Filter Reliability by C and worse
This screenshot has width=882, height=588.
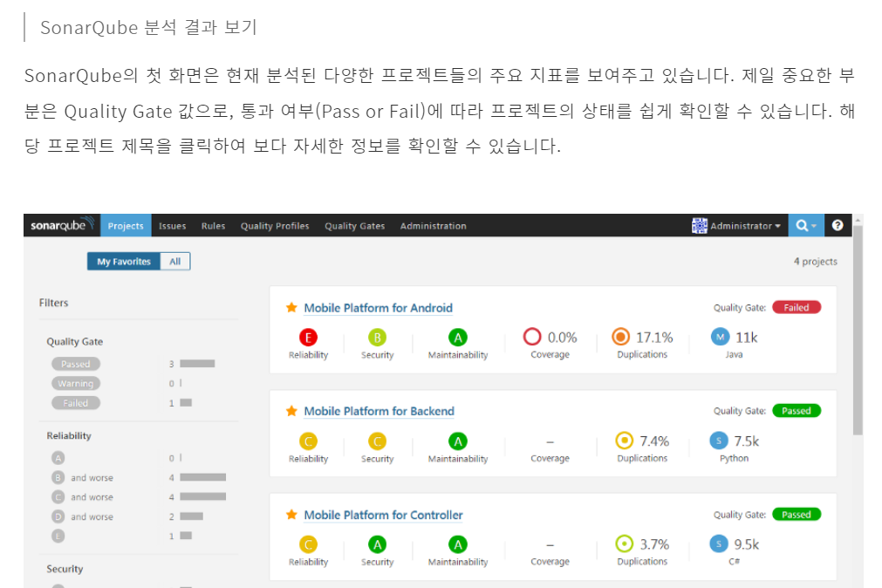pos(83,497)
